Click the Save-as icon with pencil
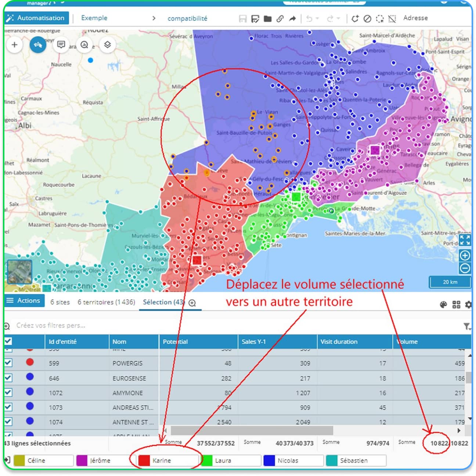 click(x=255, y=18)
